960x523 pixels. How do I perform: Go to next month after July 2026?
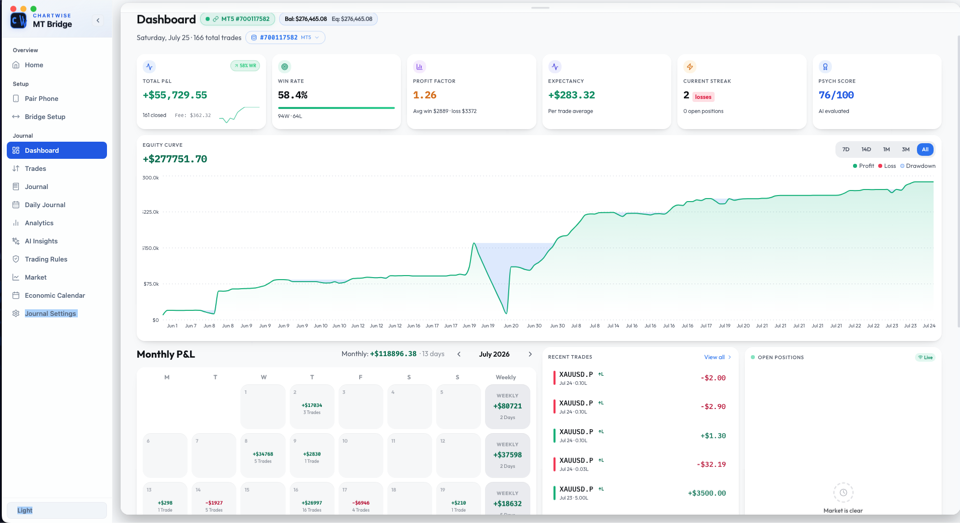point(530,354)
